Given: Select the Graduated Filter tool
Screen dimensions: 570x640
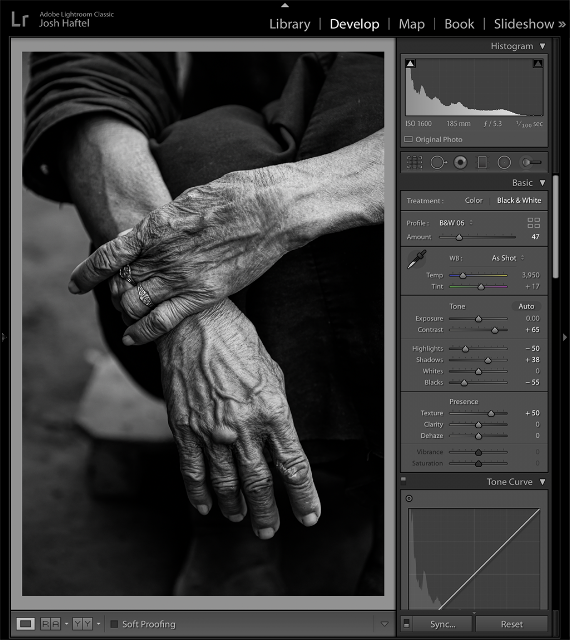Looking at the screenshot, I should point(482,162).
